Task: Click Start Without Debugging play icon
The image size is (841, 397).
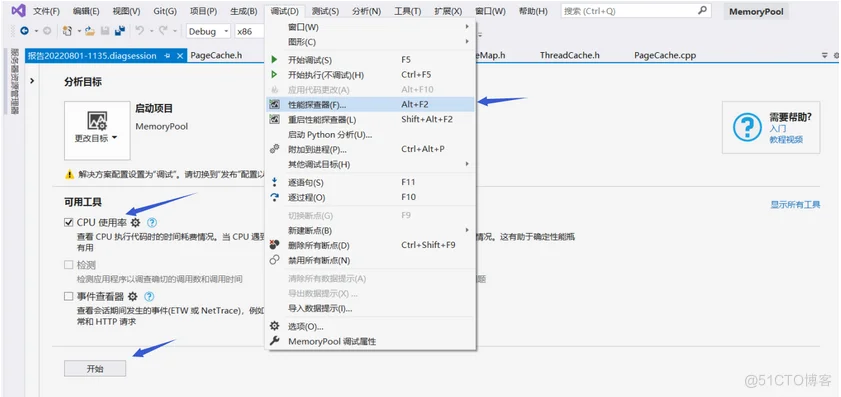Action: coord(275,75)
